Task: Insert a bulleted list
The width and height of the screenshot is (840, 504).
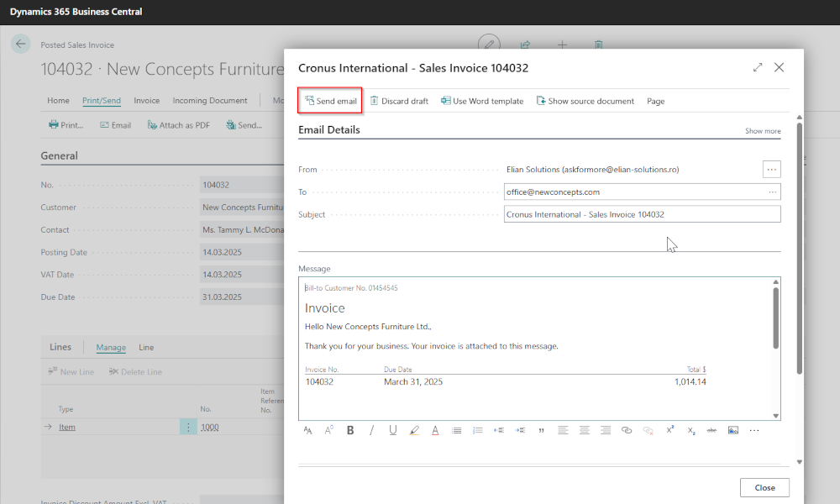Action: click(456, 430)
